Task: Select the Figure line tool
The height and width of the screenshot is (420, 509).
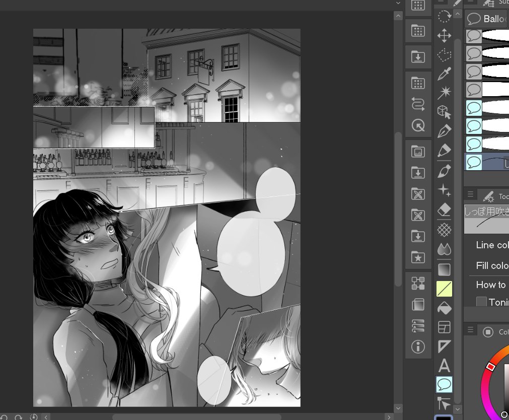Action: click(x=444, y=289)
